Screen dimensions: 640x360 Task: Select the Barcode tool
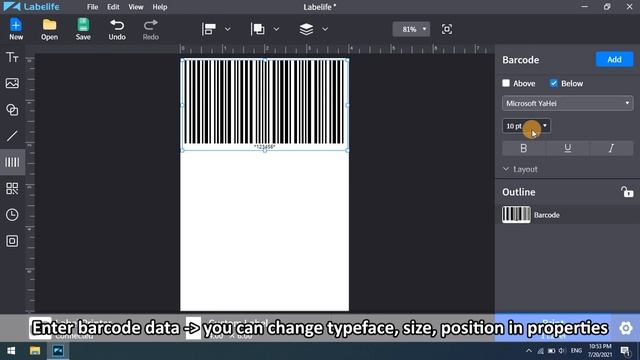(12, 162)
